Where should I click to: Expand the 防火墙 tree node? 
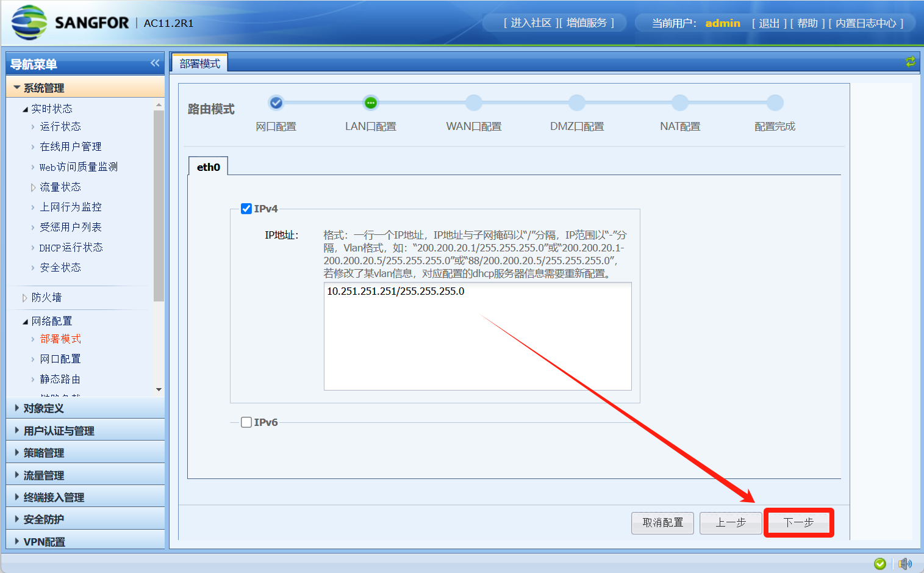25,298
